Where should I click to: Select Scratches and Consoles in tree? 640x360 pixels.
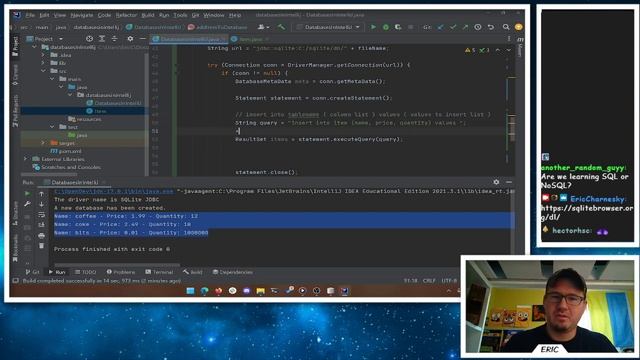point(68,167)
